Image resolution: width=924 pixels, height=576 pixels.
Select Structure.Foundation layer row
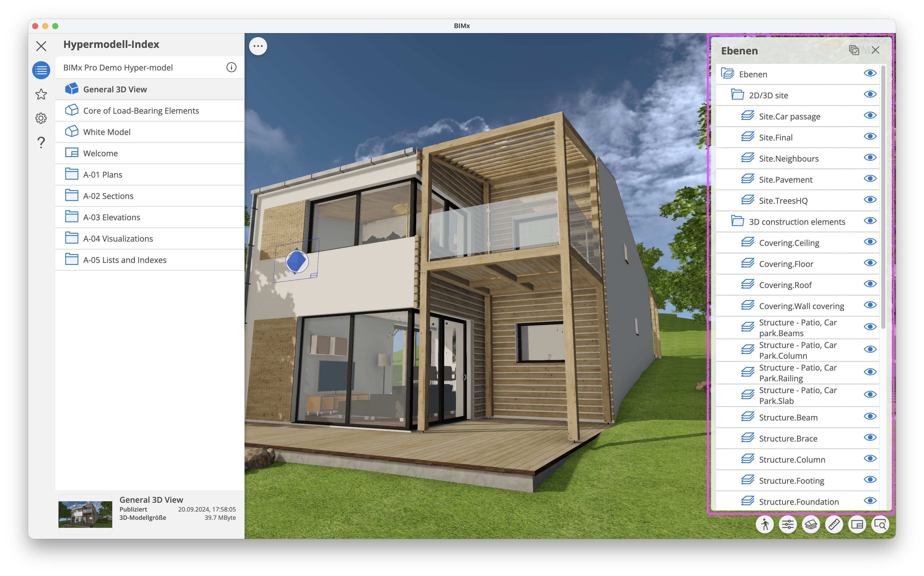tap(797, 501)
